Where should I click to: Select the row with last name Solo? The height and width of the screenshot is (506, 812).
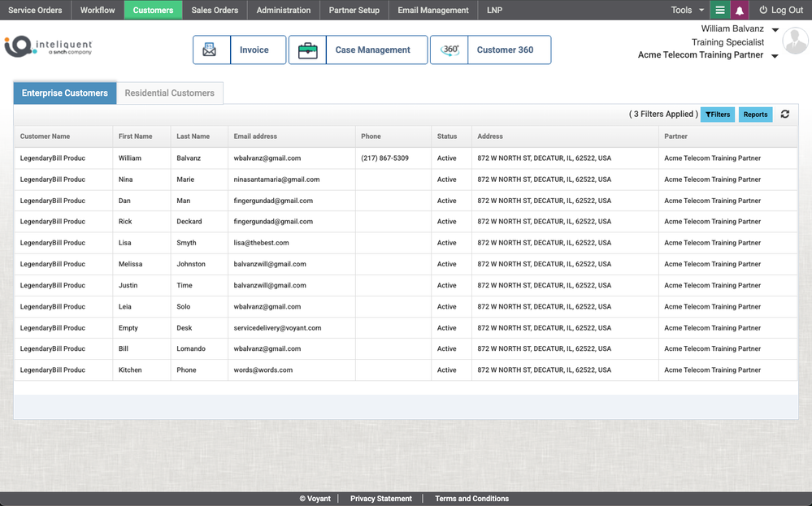[406, 306]
